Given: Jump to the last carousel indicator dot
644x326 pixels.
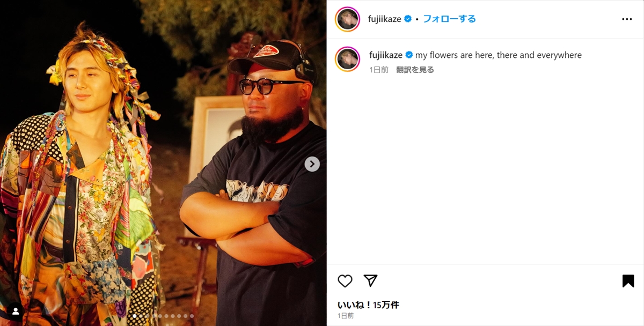Looking at the screenshot, I should coord(192,316).
